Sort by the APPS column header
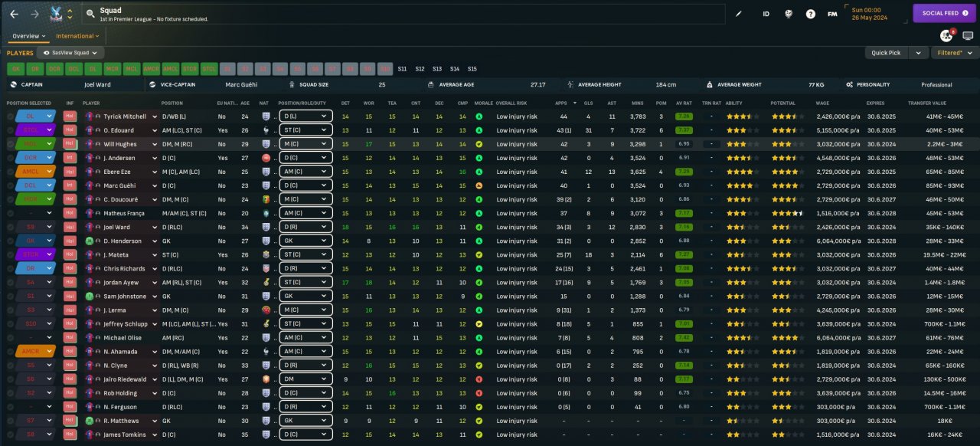Image resolution: width=980 pixels, height=446 pixels. coord(561,103)
